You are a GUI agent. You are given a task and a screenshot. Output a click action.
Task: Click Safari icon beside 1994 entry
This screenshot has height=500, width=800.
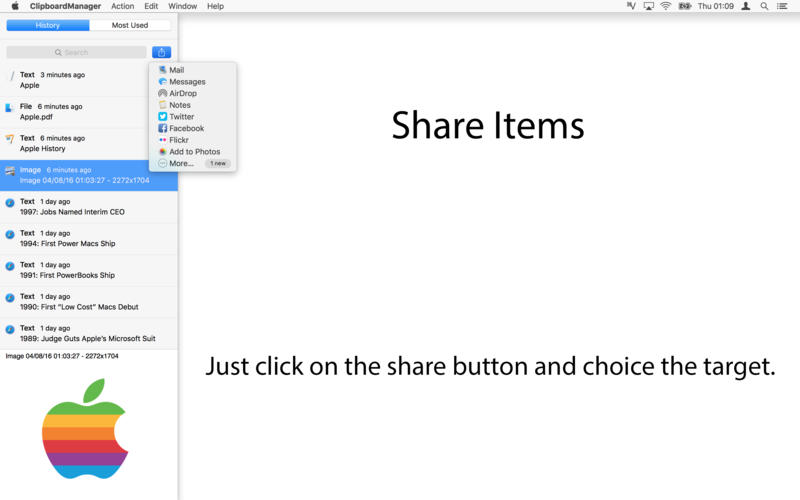pos(10,234)
